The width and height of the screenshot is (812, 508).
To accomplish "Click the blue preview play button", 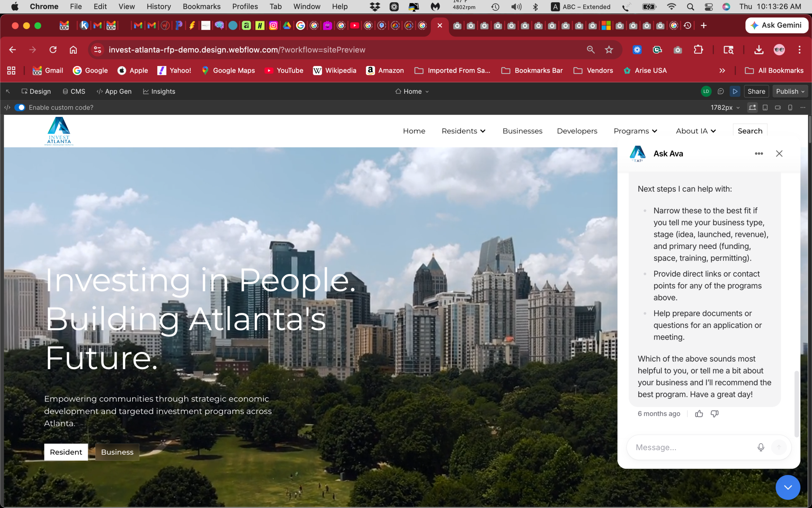I will click(735, 91).
